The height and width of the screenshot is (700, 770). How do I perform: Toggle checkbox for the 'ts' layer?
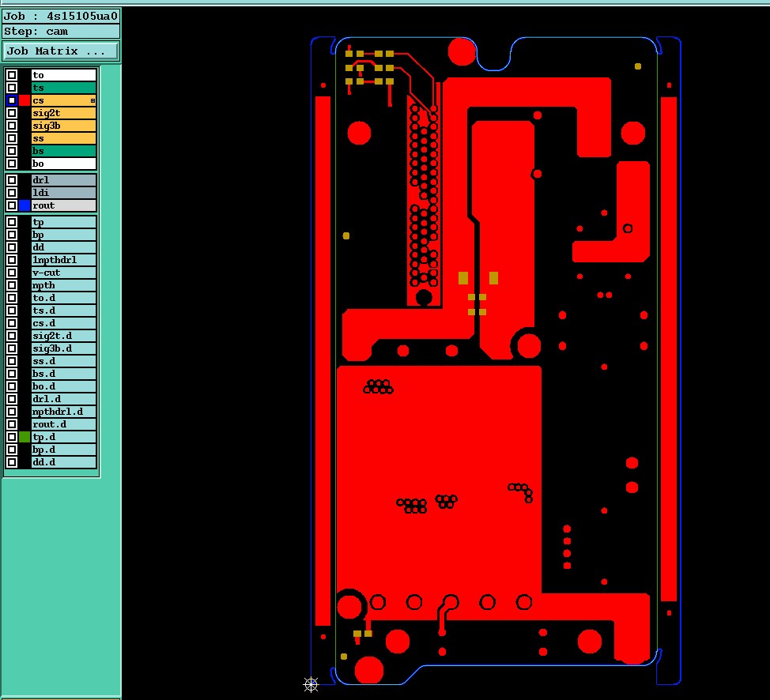(12, 88)
